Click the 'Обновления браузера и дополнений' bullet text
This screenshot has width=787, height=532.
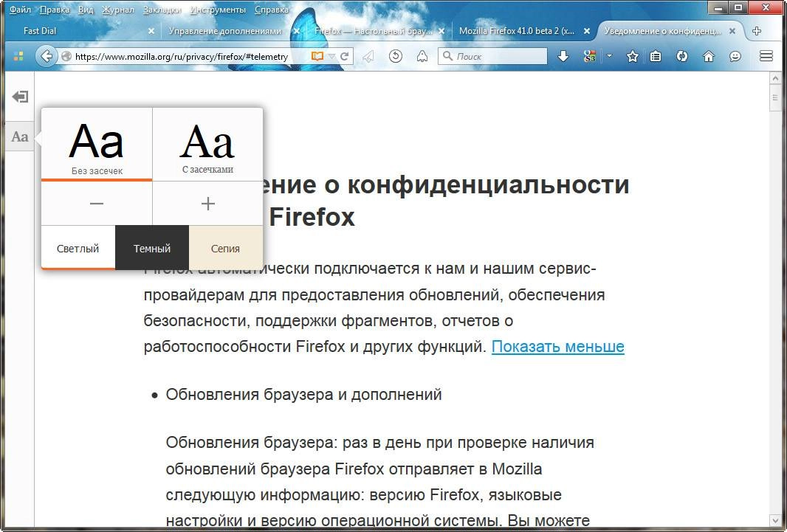pyautogui.click(x=303, y=395)
